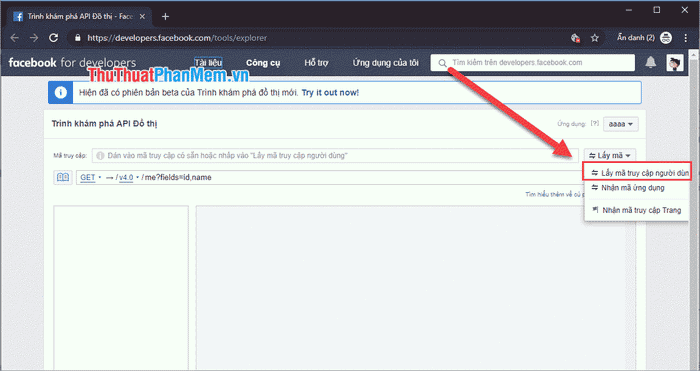Expand the Lấy mã dropdown button
Viewport: 700px width, 371px height.
(610, 155)
